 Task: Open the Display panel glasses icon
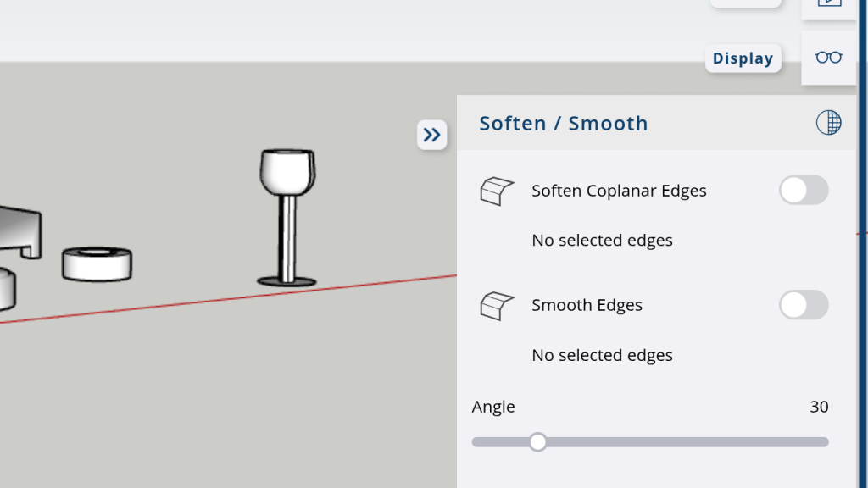pos(828,58)
